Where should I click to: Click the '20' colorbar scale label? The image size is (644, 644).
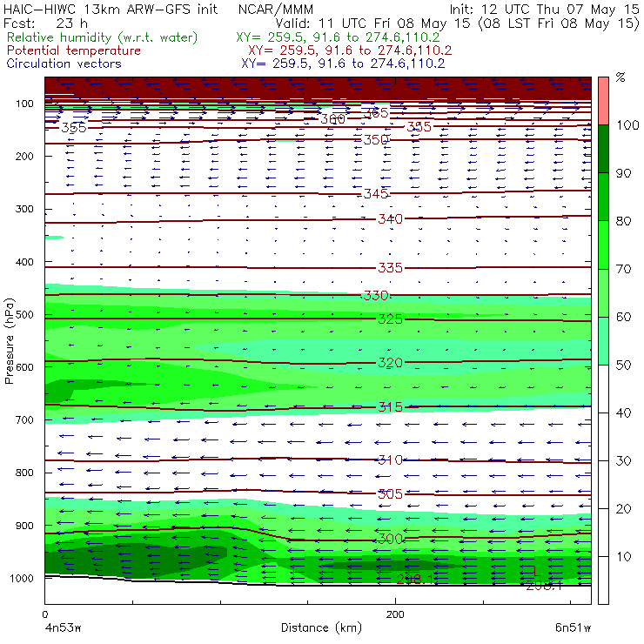[623, 508]
